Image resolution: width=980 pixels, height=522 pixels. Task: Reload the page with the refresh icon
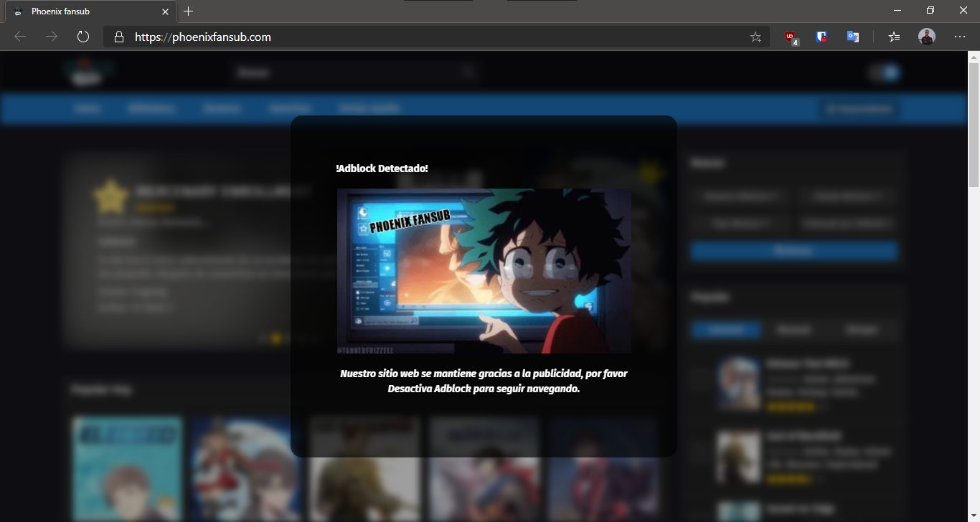83,37
